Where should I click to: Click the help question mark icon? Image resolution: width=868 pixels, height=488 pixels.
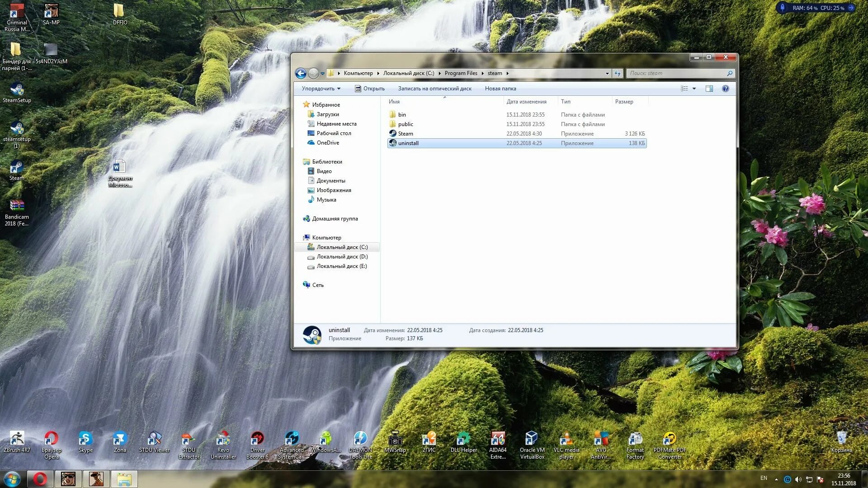725,89
